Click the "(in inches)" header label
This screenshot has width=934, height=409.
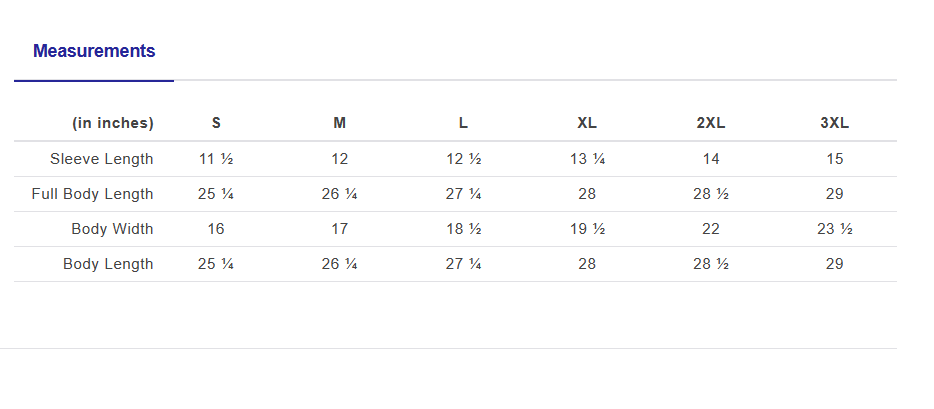pyautogui.click(x=113, y=123)
